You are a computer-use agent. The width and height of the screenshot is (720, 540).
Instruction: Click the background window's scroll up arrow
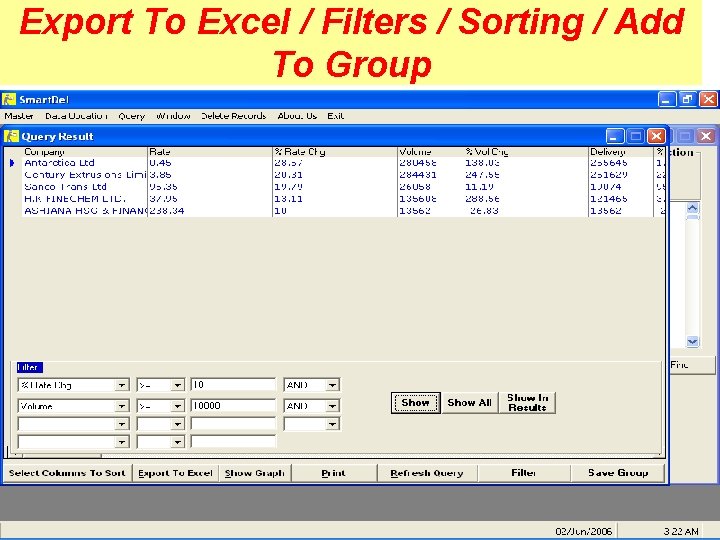point(692,208)
